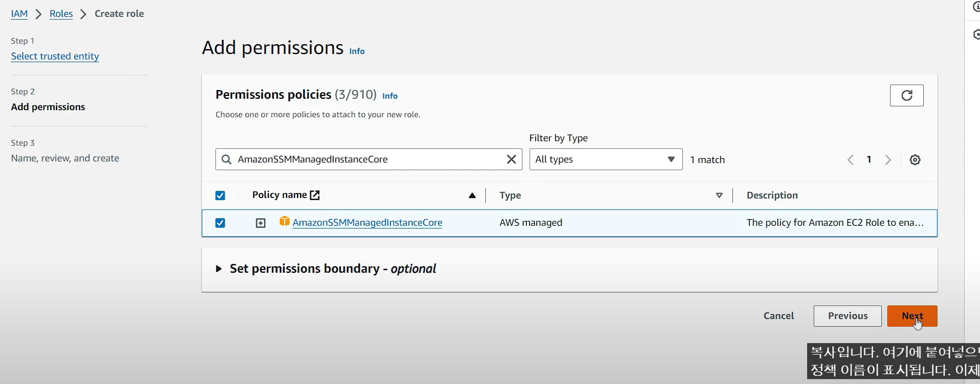980x384 pixels.
Task: Select page number 1
Action: pyautogui.click(x=869, y=159)
